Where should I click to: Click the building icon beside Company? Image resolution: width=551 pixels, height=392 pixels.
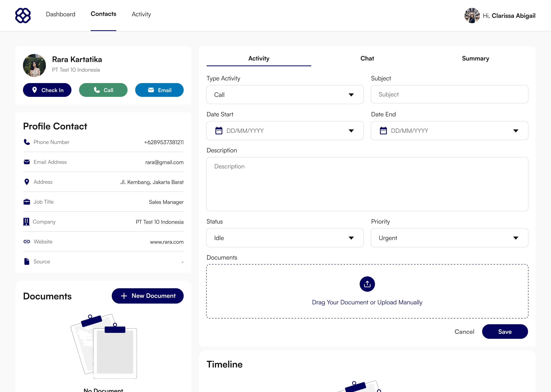[x=26, y=222]
